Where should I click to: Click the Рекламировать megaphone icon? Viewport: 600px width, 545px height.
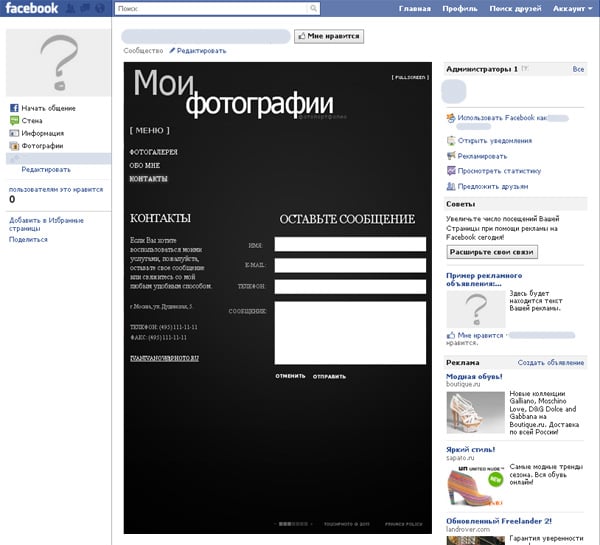pos(452,156)
